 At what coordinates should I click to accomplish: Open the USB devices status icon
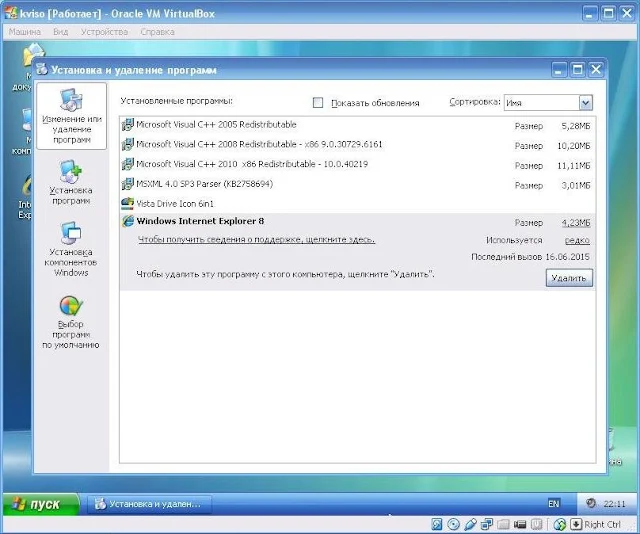470,524
